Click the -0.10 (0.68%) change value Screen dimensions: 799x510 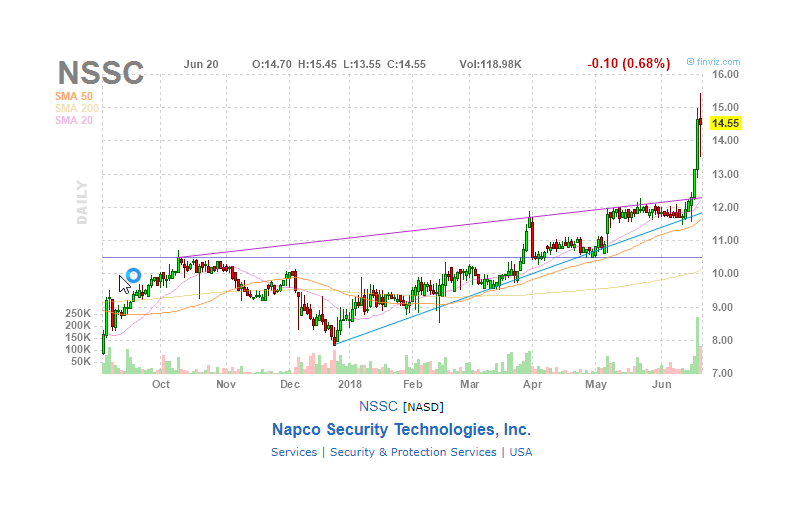point(629,64)
